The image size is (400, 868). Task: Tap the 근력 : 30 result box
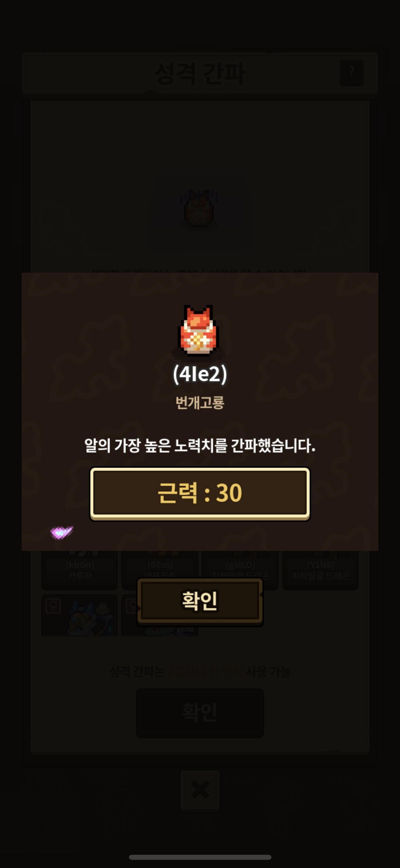click(x=200, y=493)
